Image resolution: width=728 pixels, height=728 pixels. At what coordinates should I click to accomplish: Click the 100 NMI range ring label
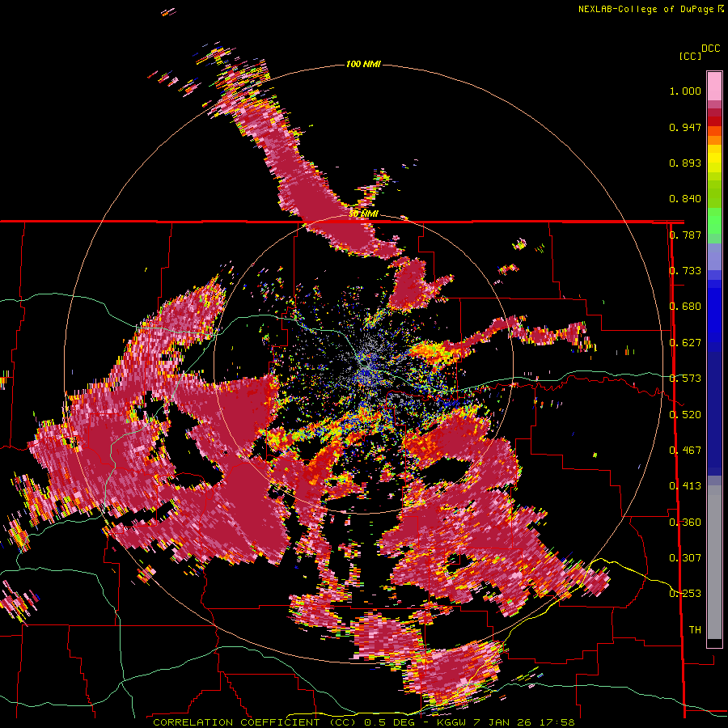(x=363, y=64)
